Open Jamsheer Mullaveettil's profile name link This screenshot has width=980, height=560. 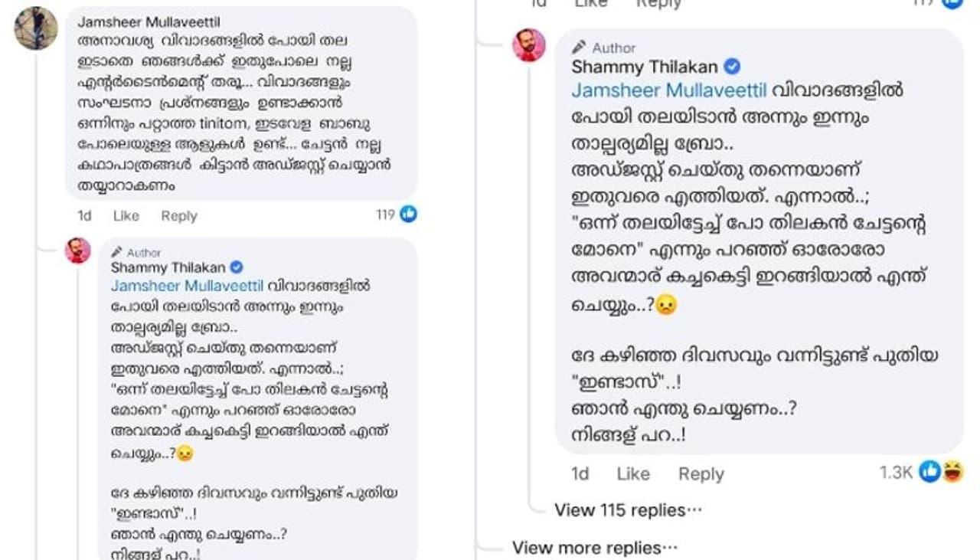(x=149, y=22)
